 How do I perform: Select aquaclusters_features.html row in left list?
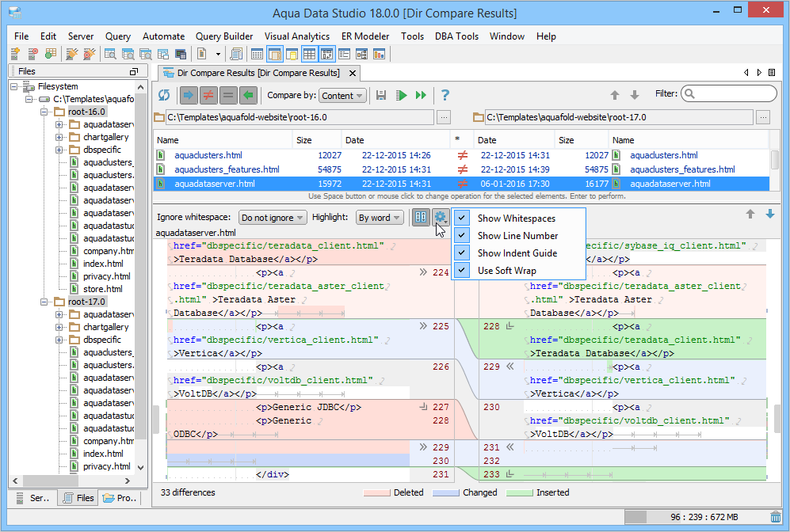(227, 169)
